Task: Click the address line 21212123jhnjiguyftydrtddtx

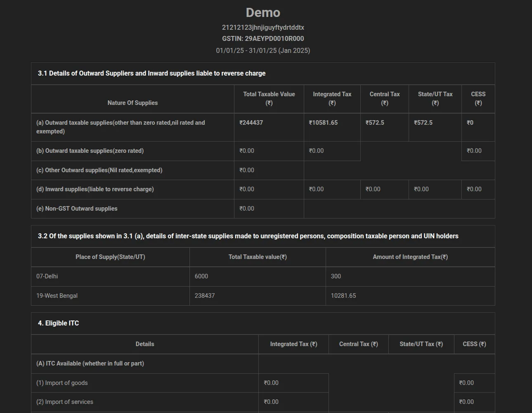Action: coord(263,27)
